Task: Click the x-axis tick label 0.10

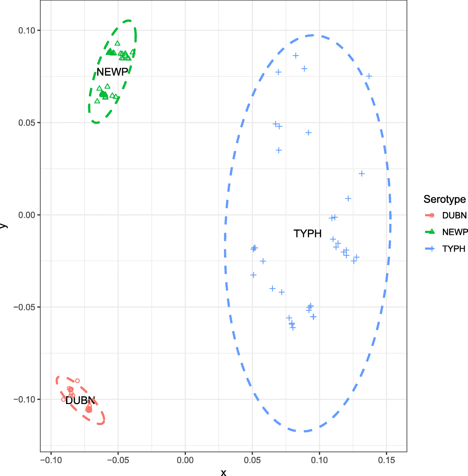Action: 319,460
